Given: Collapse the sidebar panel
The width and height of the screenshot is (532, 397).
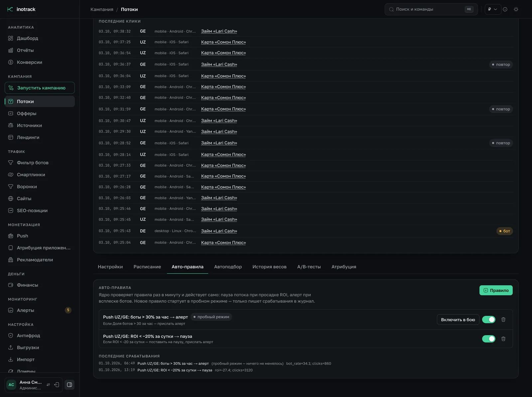Looking at the screenshot, I should pos(69,385).
